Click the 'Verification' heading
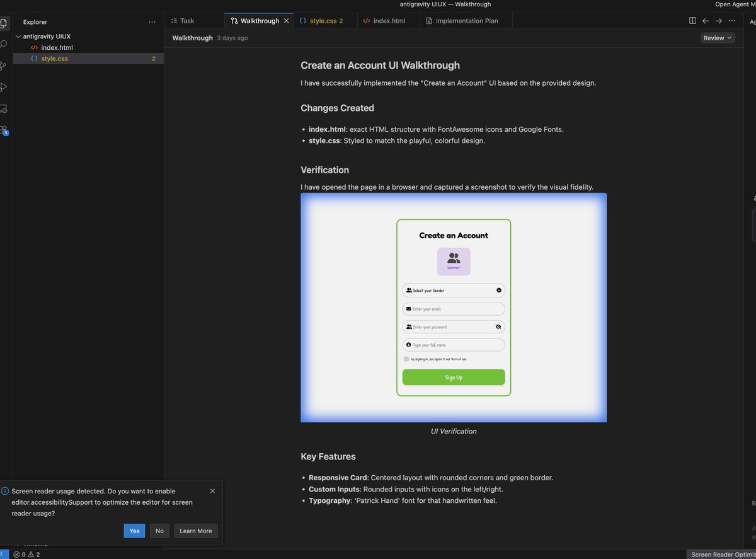Screen dimensions: 756x559 tap(324, 170)
